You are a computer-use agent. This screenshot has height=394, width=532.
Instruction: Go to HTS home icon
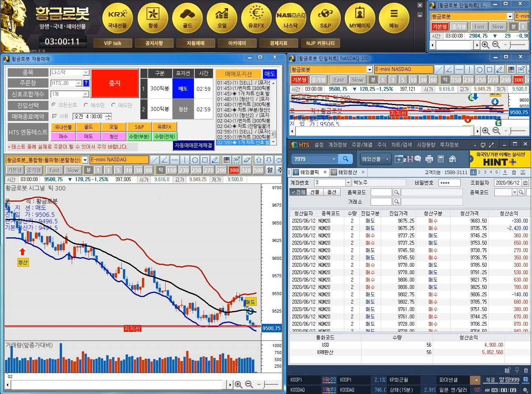pos(452,159)
